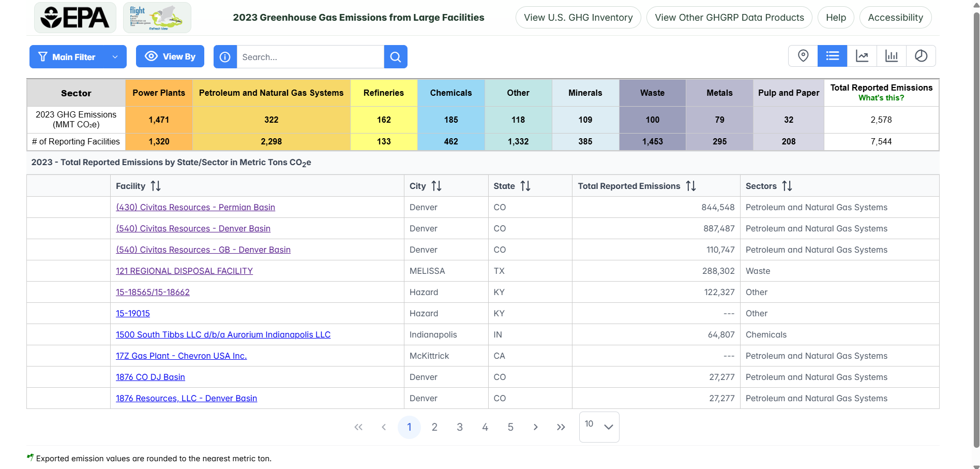Click the EPA logo
The width and height of the screenshot is (980, 469).
point(76,18)
